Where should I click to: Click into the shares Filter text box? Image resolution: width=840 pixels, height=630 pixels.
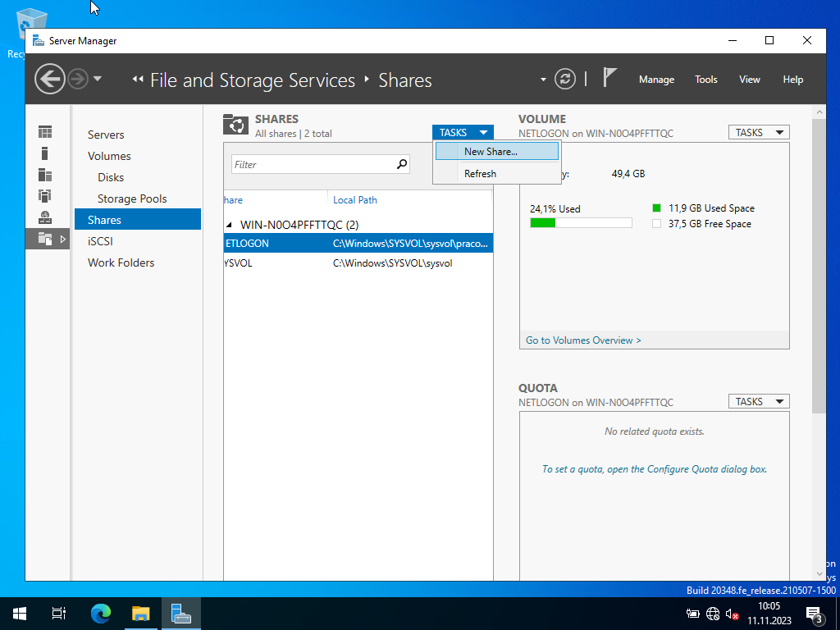[x=312, y=164]
